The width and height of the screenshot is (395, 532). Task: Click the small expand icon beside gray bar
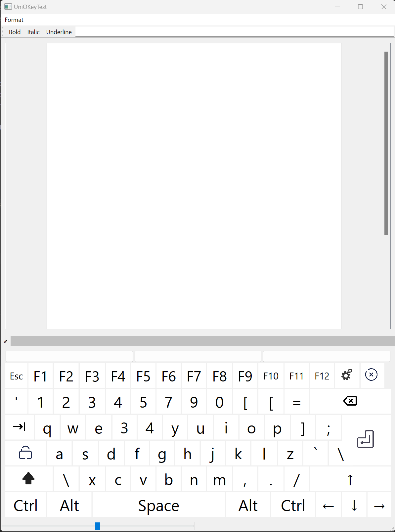6,341
